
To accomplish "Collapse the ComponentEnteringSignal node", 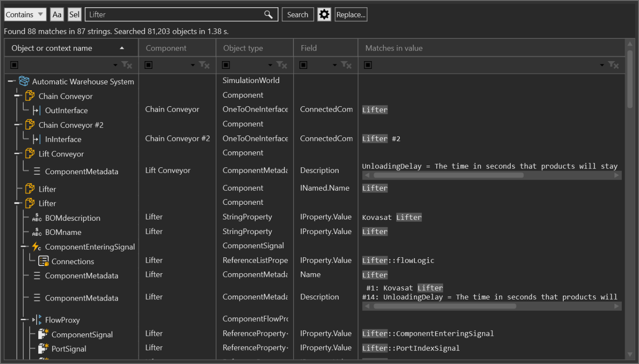I will (24, 246).
